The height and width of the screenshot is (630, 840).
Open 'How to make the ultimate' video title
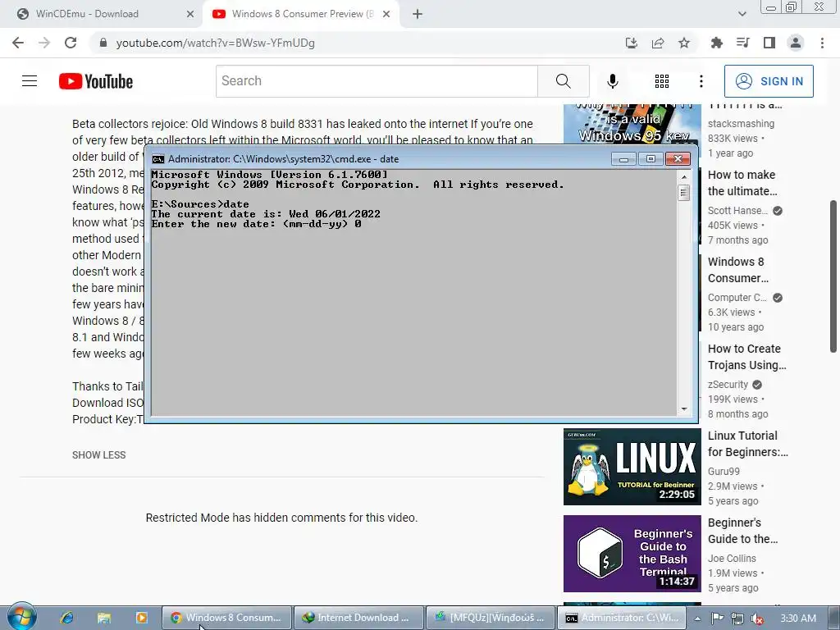coord(742,183)
